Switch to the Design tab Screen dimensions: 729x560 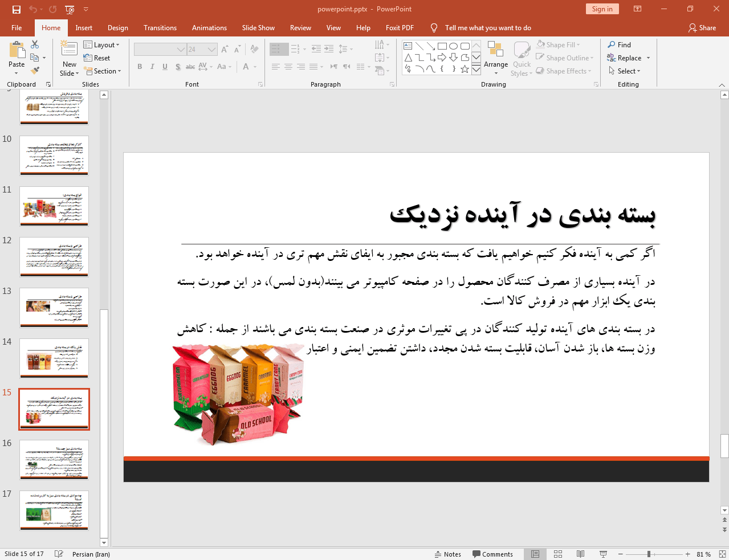[117, 27]
